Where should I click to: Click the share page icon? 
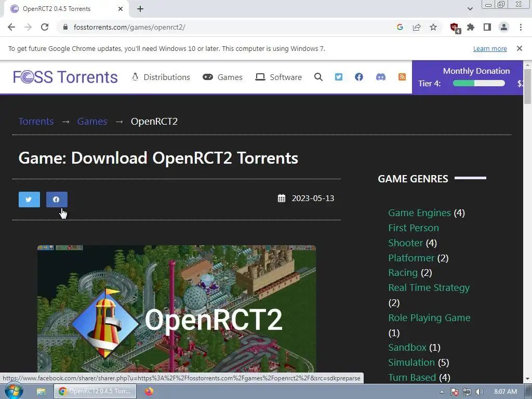coord(417,27)
